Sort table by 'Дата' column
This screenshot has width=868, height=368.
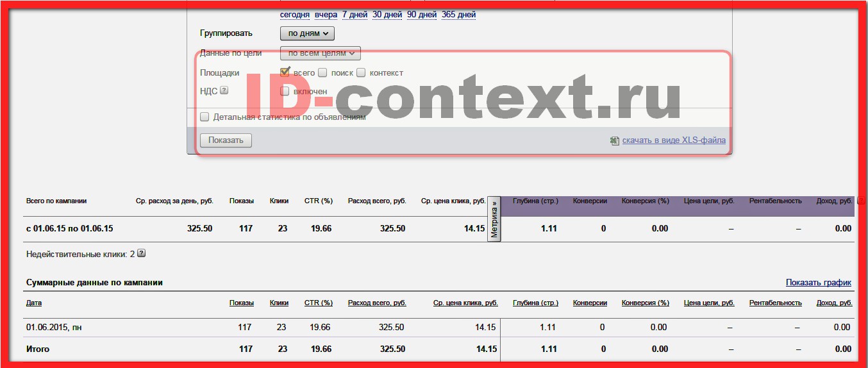[x=34, y=303]
